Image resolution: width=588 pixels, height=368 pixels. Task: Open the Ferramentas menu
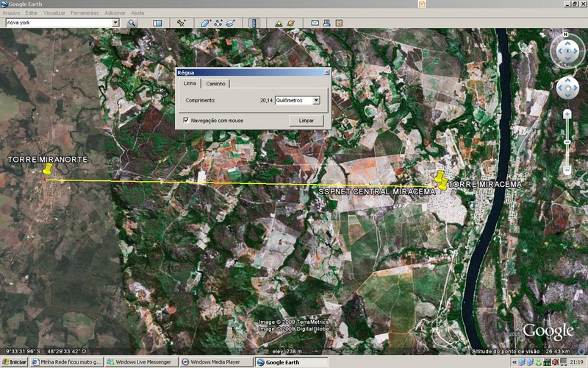(x=85, y=13)
